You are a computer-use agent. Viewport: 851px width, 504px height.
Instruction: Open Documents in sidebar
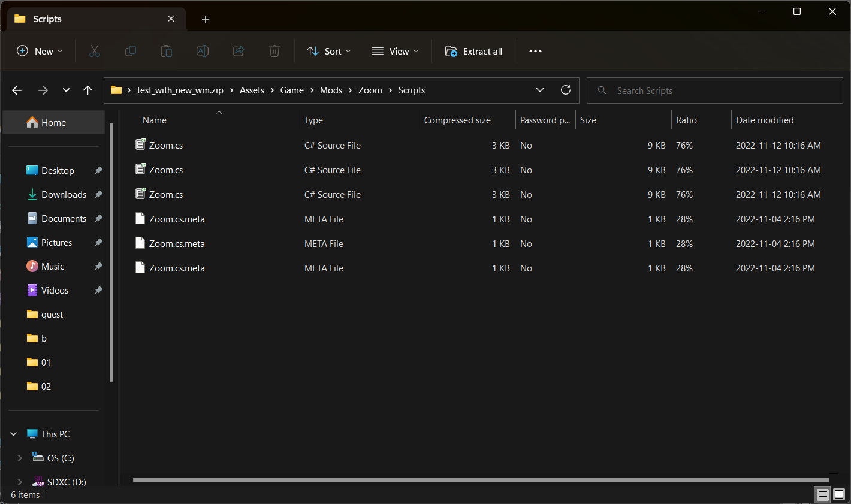point(64,219)
